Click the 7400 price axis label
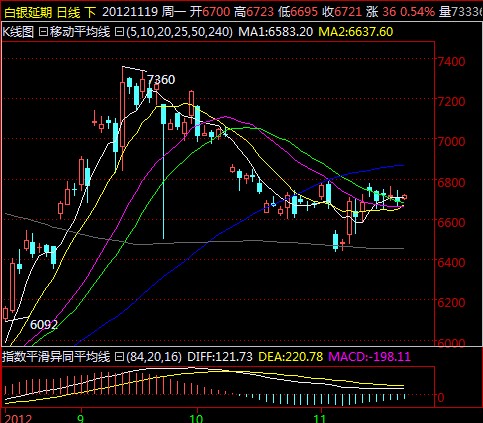This screenshot has height=423, width=483. tap(451, 62)
